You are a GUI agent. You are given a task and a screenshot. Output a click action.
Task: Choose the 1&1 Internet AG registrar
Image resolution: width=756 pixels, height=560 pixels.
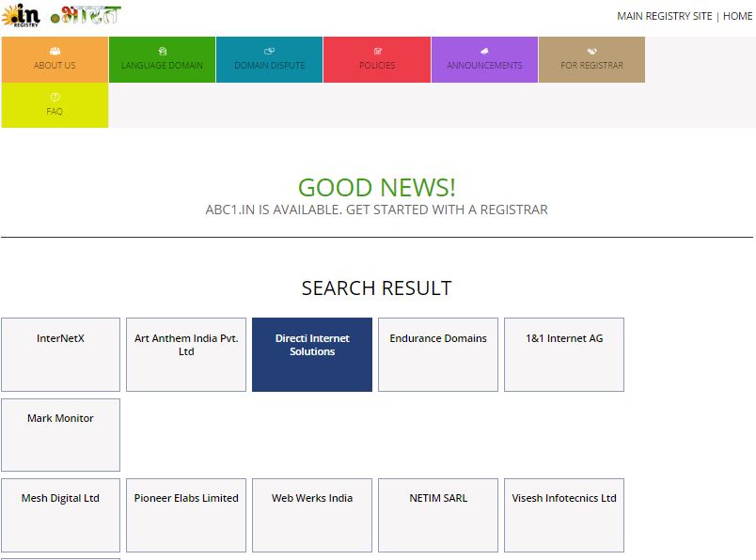[564, 355]
